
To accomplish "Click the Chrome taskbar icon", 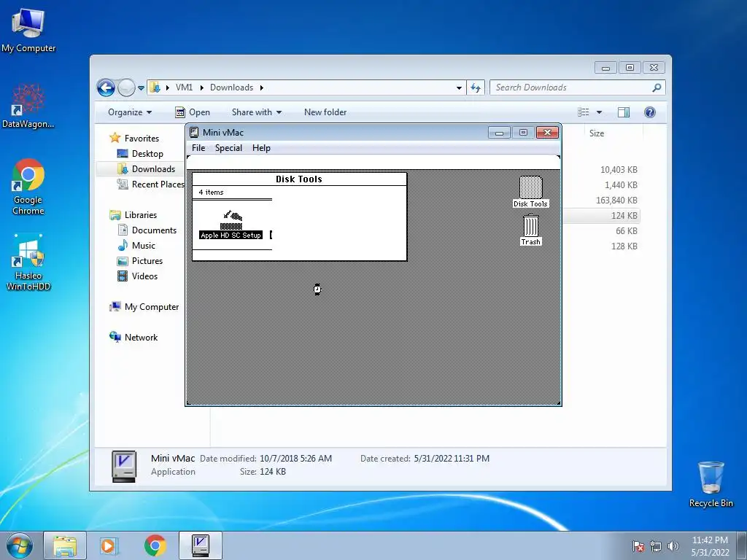I will click(x=155, y=545).
